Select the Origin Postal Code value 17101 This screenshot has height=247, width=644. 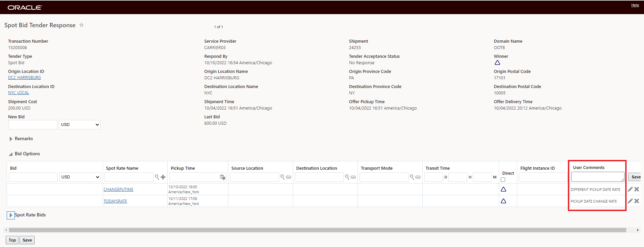[500, 78]
